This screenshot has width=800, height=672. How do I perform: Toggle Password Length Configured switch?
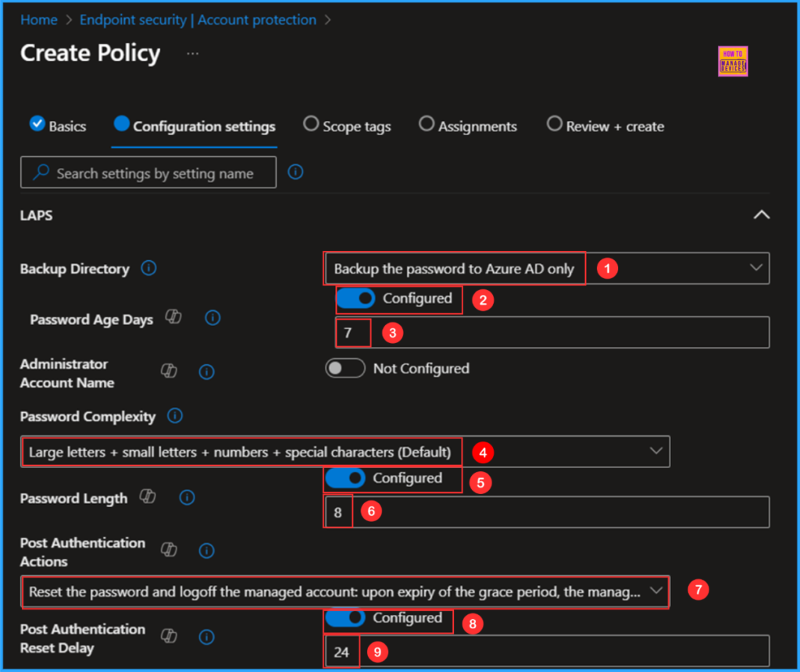pos(345,478)
